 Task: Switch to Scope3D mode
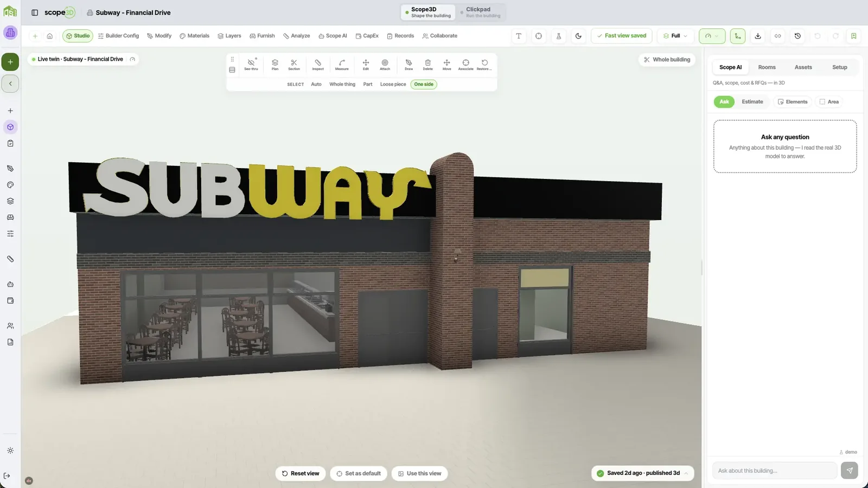tap(428, 12)
